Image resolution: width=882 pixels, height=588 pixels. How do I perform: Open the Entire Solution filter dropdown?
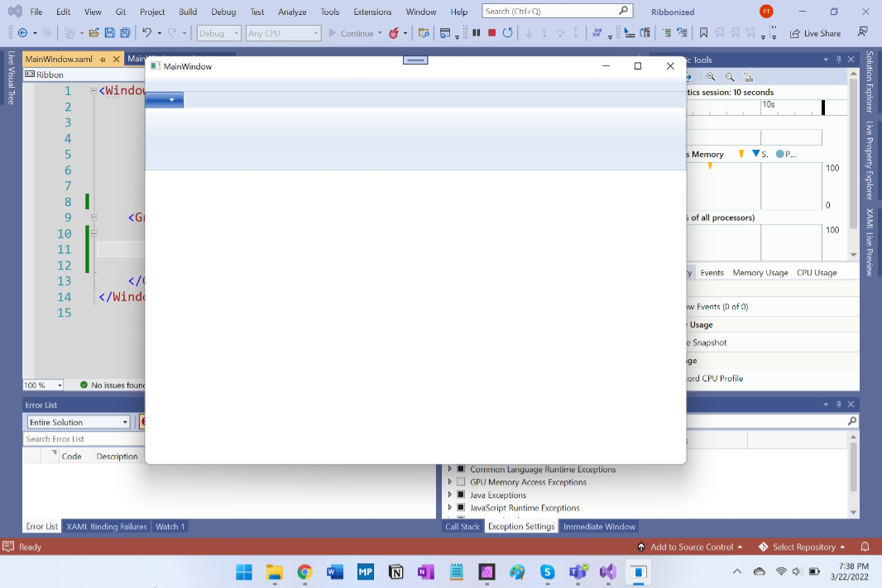pyautogui.click(x=79, y=422)
